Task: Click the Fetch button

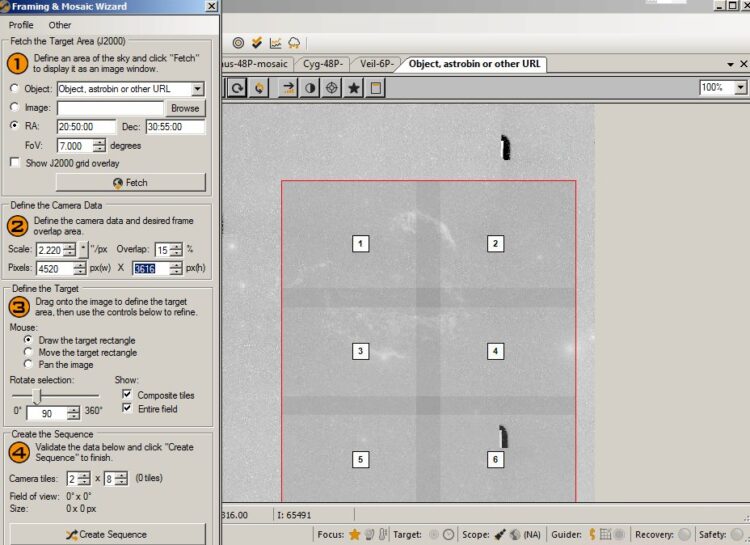Action: [x=131, y=183]
